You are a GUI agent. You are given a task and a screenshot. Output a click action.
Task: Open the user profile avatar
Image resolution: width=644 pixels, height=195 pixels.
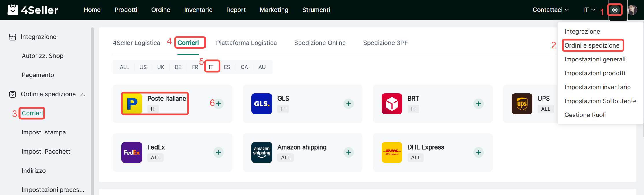click(x=632, y=10)
